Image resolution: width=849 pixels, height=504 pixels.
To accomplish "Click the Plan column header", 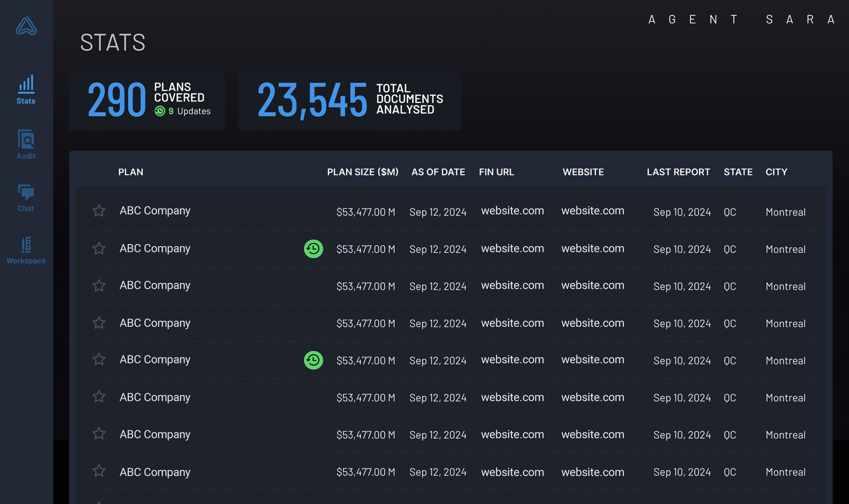I will click(131, 172).
